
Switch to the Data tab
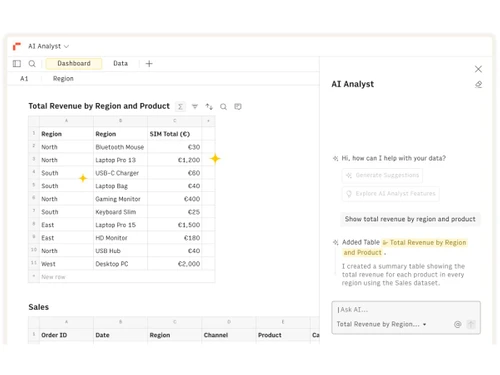(x=120, y=63)
